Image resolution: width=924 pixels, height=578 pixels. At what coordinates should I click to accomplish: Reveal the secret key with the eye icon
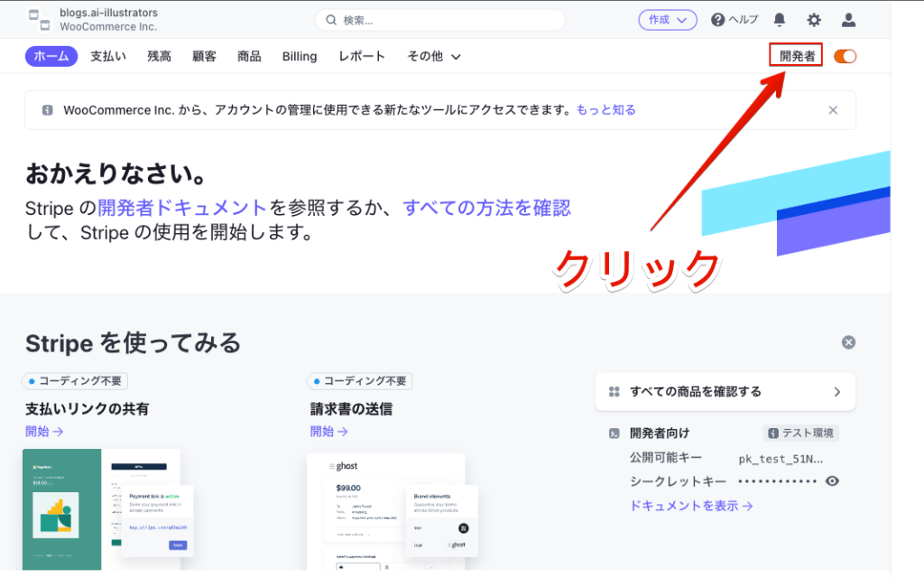(832, 480)
